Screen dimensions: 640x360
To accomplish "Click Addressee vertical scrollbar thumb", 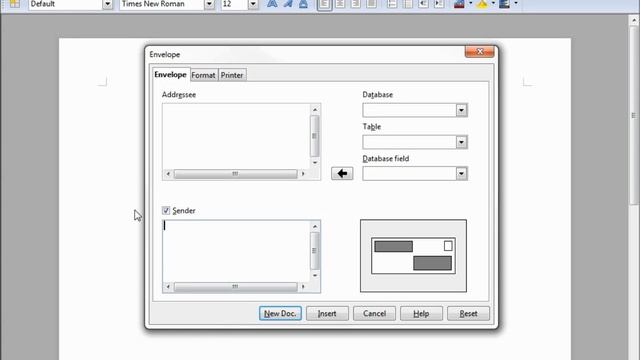I will [315, 136].
